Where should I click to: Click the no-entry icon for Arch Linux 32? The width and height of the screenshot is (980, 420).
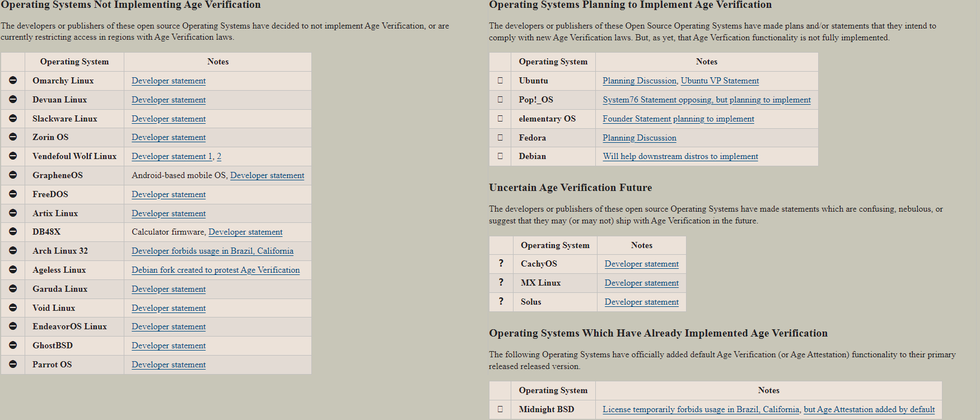coord(13,251)
